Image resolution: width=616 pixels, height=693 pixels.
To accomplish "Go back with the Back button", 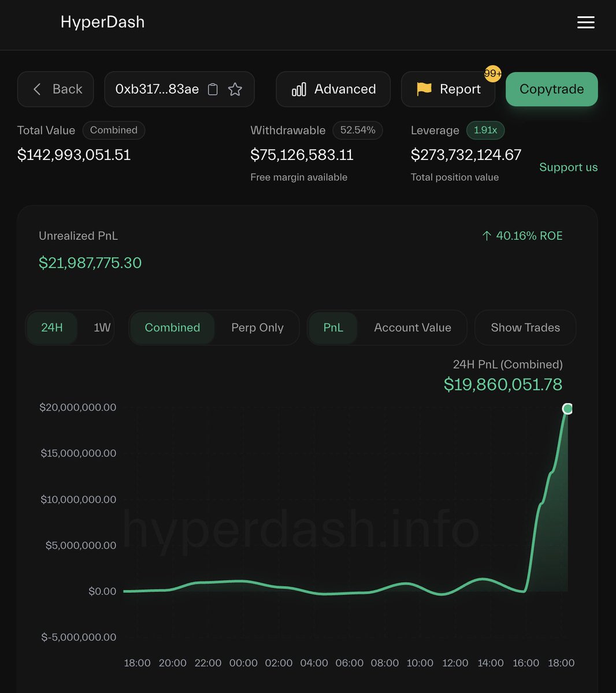I will pos(55,89).
